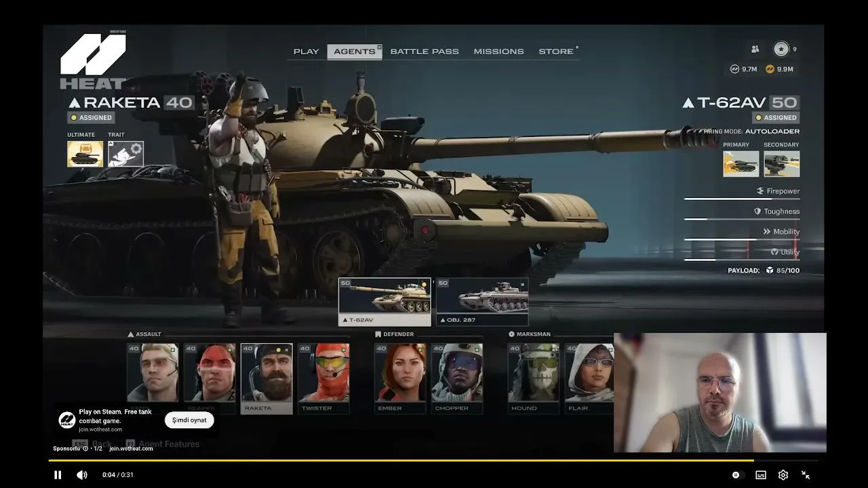Select the Reaper agent portrait
The width and height of the screenshot is (868, 488).
point(210,378)
